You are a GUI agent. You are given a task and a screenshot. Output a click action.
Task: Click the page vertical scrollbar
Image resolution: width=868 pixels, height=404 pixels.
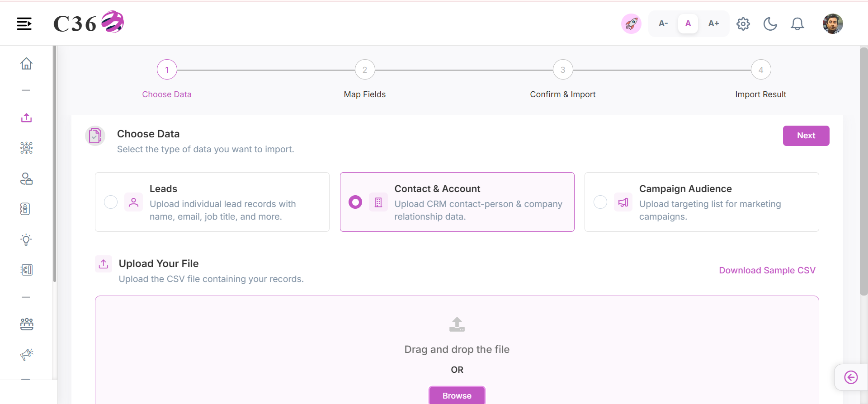point(863,172)
